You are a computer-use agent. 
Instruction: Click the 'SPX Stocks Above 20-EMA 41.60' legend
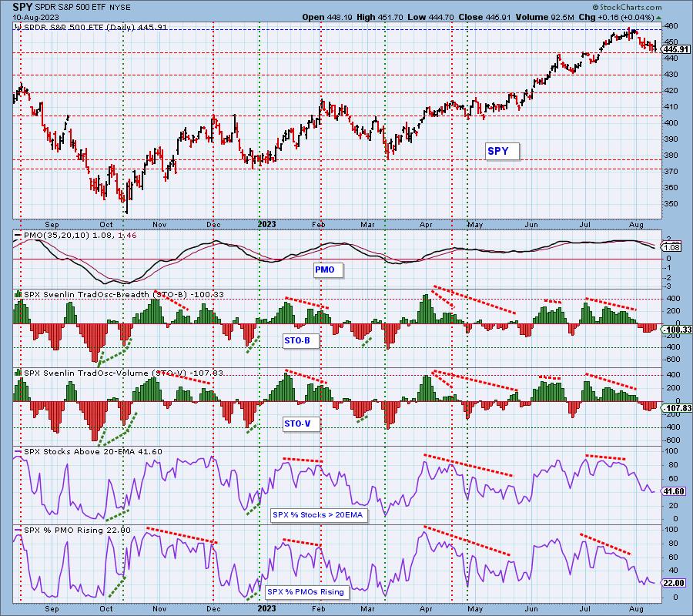[x=93, y=452]
